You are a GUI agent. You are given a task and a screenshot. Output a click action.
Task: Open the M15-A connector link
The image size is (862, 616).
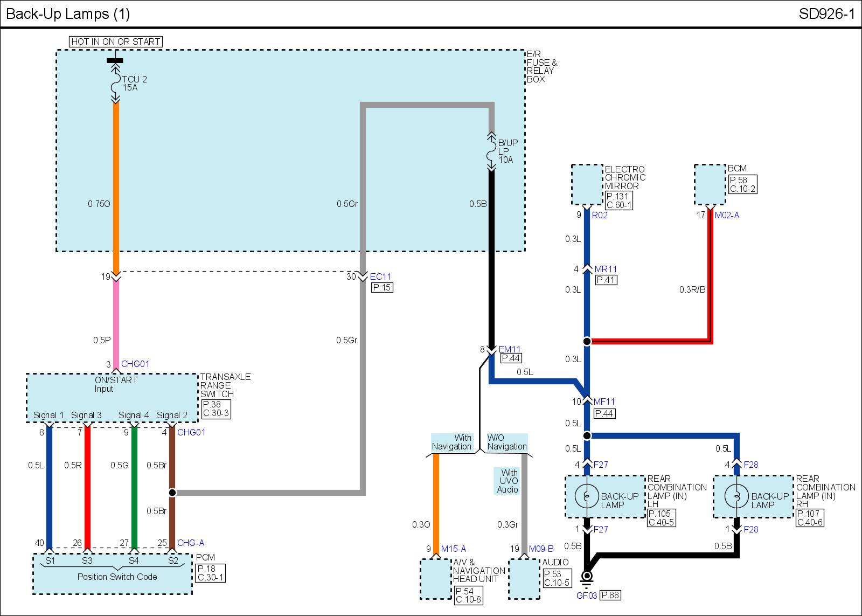[x=454, y=549]
